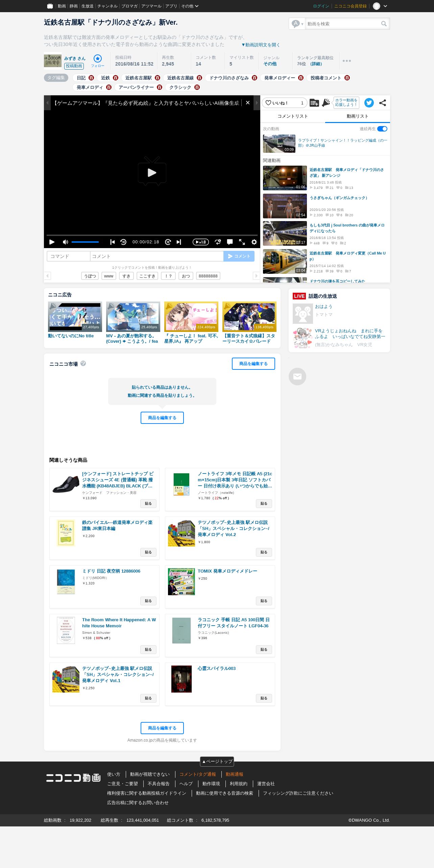Open the help icon next to ニコニコ市場
Screen dimensions: 434x868
83,363
